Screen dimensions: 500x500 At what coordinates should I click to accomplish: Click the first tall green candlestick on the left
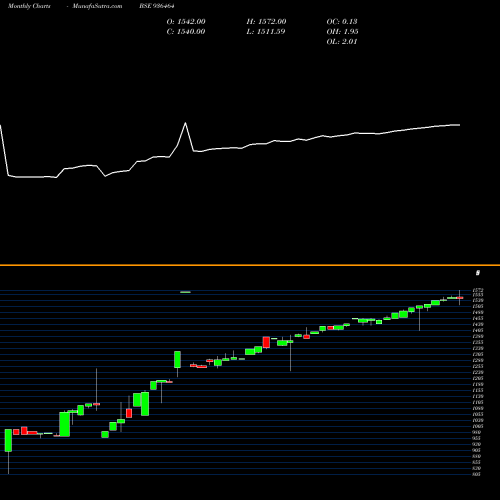point(8,440)
